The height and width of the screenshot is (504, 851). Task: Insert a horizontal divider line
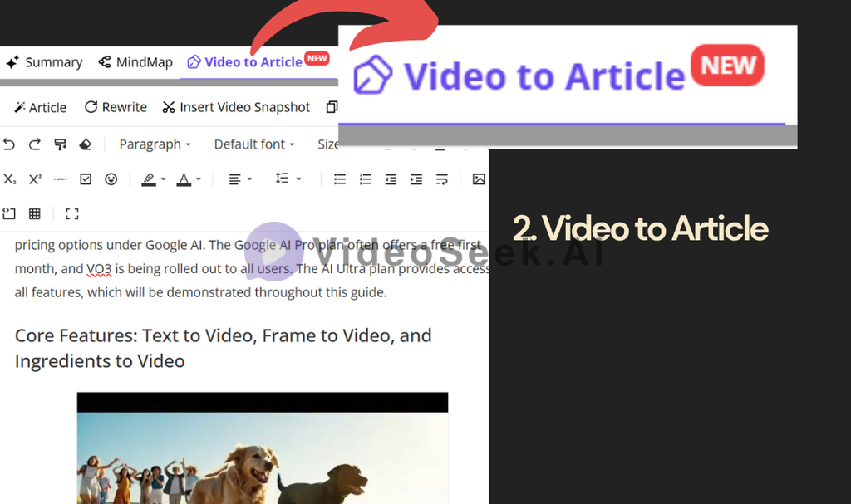pos(60,179)
